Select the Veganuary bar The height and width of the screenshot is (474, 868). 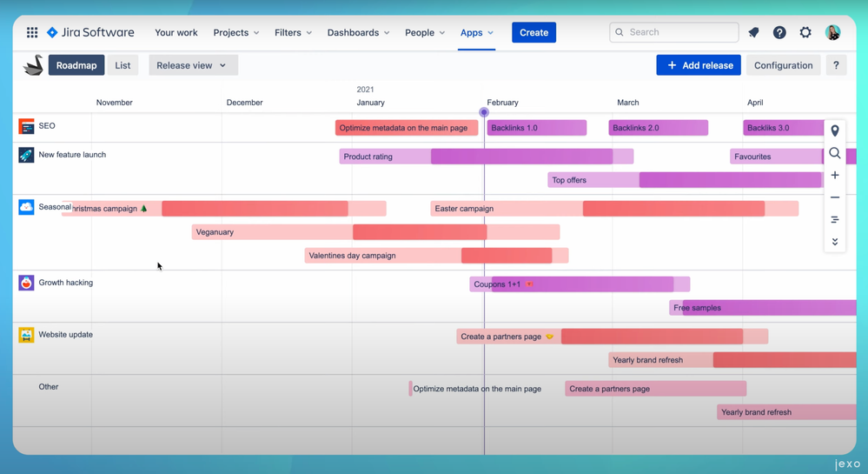tap(375, 232)
